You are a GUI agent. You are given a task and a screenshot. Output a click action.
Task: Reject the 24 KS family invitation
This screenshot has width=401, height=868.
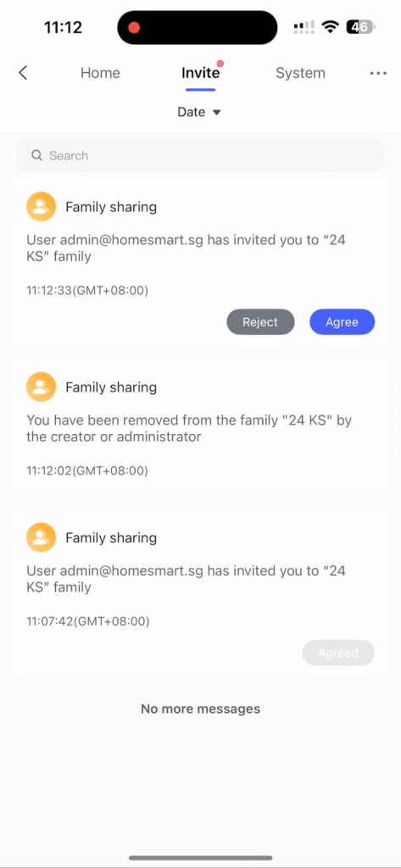pyautogui.click(x=260, y=321)
